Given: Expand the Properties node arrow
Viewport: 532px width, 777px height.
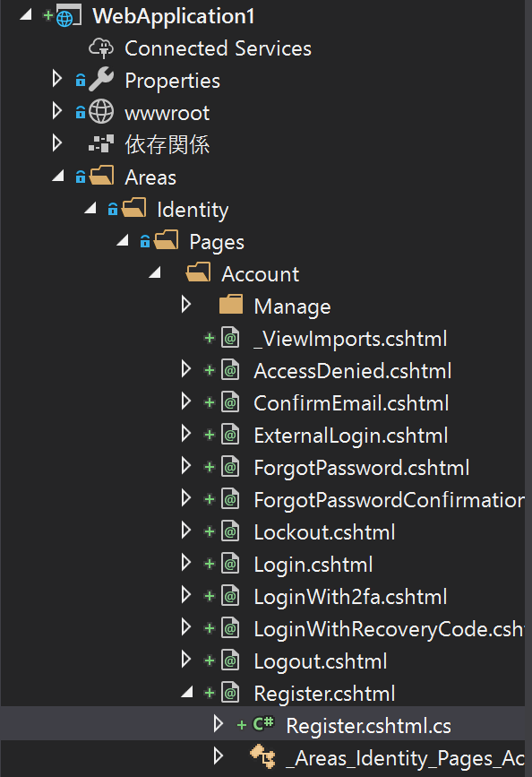Looking at the screenshot, I should [x=57, y=78].
